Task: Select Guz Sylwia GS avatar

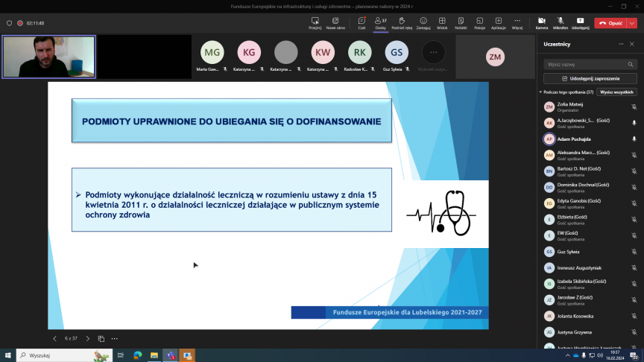Action: (x=397, y=53)
